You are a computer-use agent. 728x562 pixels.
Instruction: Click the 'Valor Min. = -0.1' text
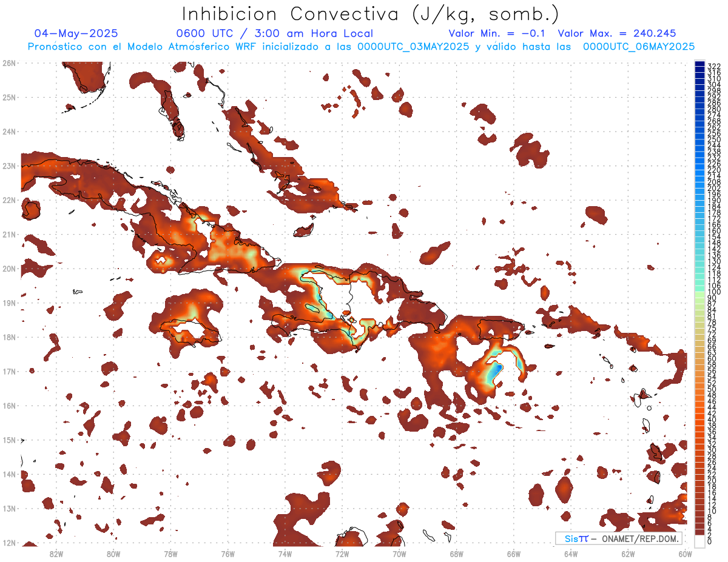pyautogui.click(x=497, y=33)
